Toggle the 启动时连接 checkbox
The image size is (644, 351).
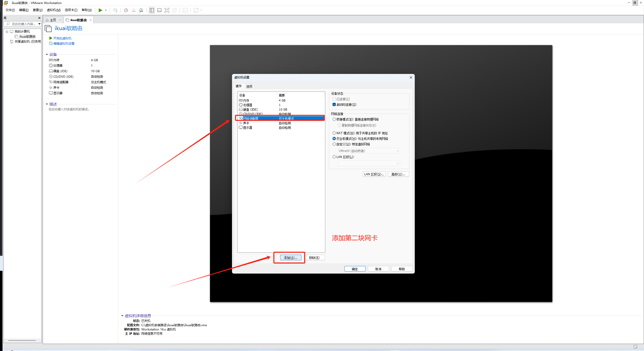334,105
